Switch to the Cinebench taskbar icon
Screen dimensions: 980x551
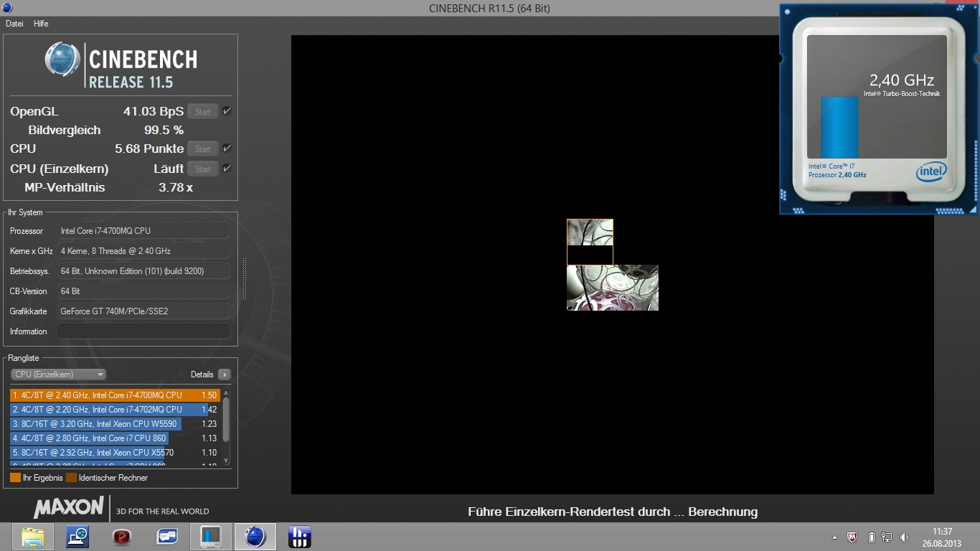tap(255, 537)
